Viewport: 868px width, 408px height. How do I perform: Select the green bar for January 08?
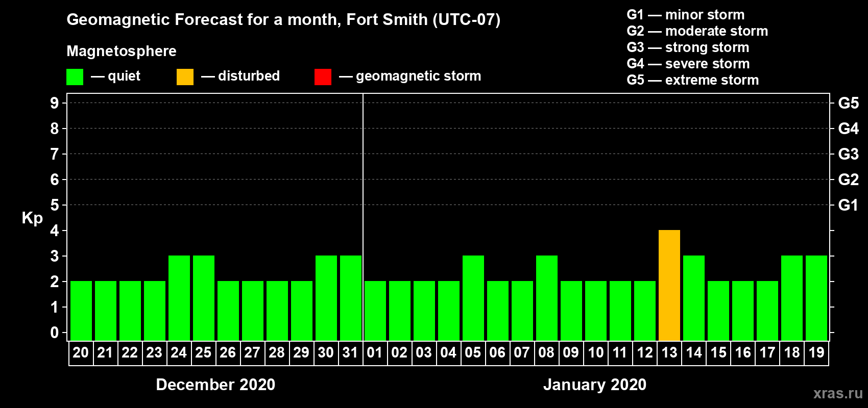click(x=547, y=298)
